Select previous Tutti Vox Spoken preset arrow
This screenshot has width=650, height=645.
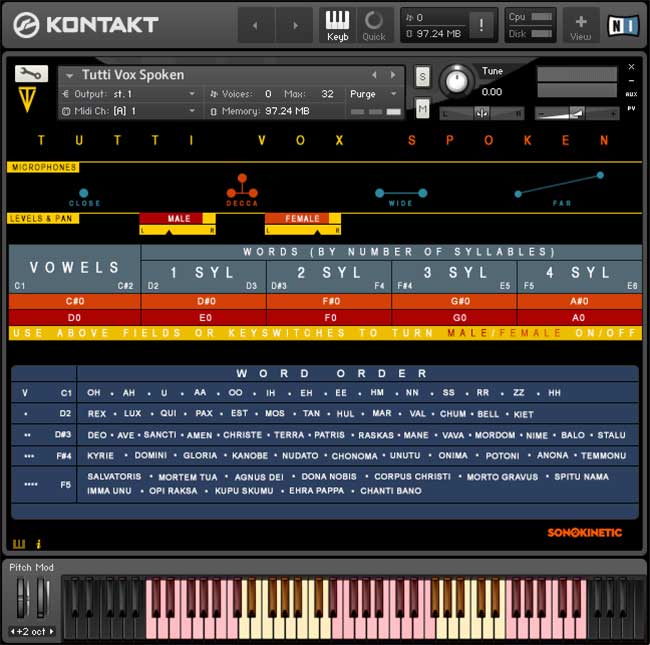coord(374,75)
